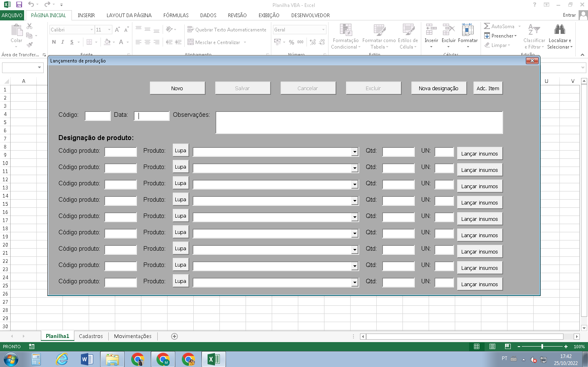Click the Cut scissors icon
588x367 pixels.
pyautogui.click(x=29, y=26)
